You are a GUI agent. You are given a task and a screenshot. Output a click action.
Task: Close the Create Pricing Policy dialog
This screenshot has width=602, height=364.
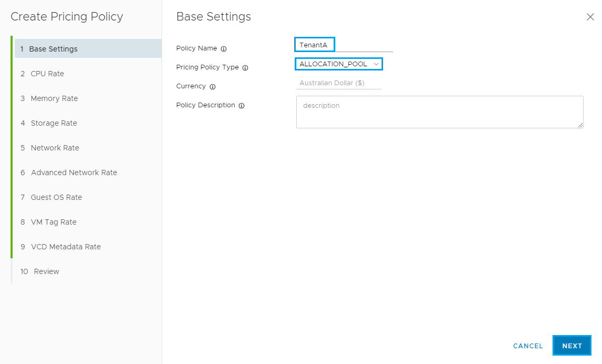click(590, 17)
